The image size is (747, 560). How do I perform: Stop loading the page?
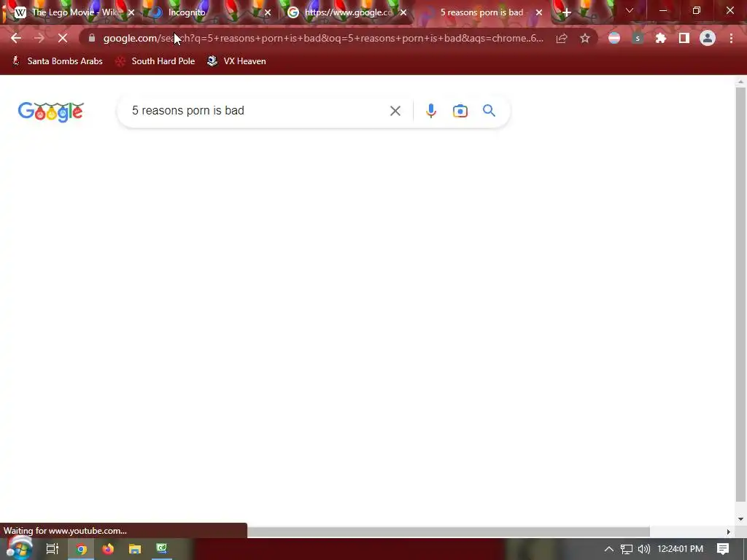click(63, 38)
